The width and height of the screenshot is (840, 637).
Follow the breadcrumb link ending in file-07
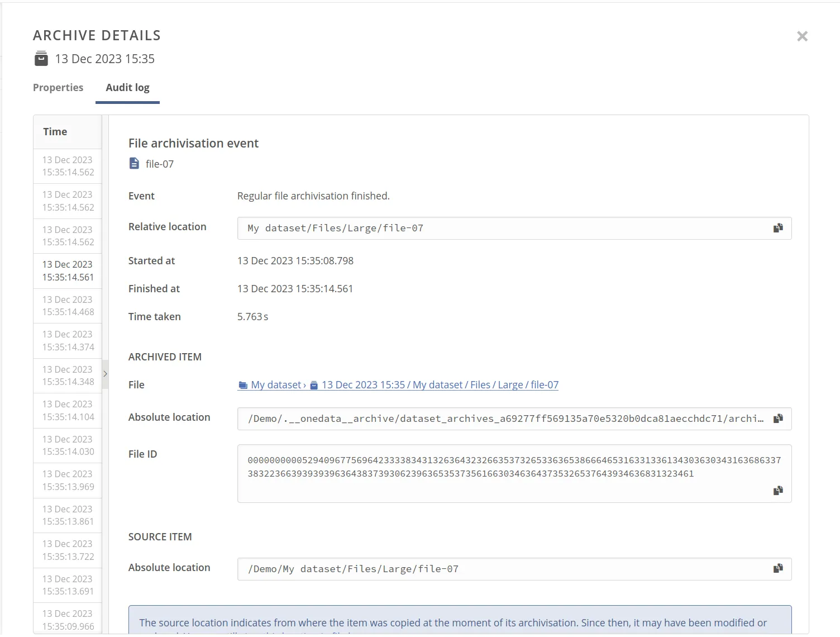tap(440, 384)
